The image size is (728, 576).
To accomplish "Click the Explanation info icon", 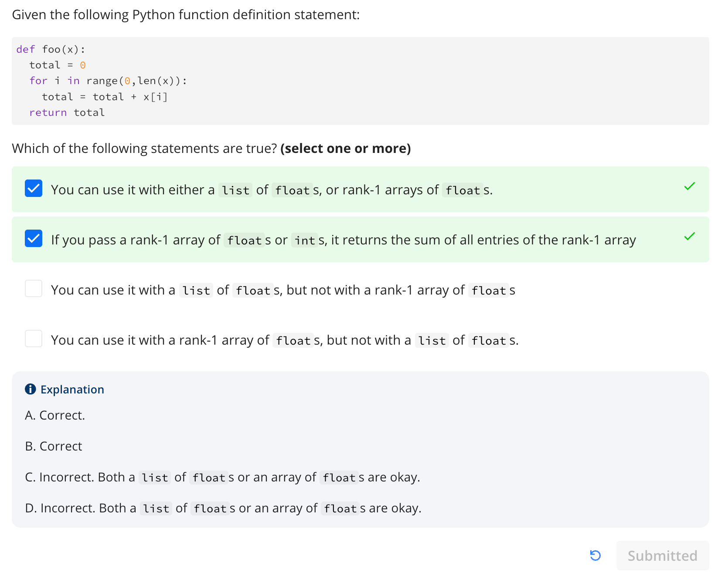I will tap(31, 389).
